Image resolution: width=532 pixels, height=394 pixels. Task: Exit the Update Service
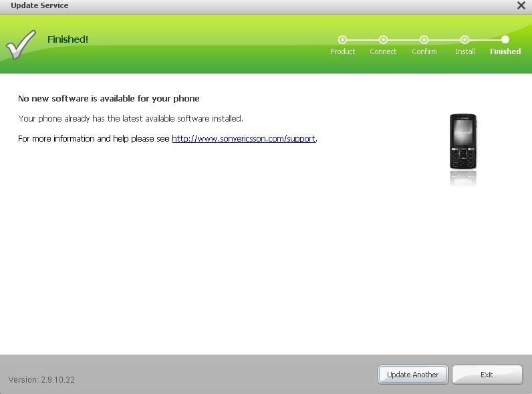[x=487, y=375]
